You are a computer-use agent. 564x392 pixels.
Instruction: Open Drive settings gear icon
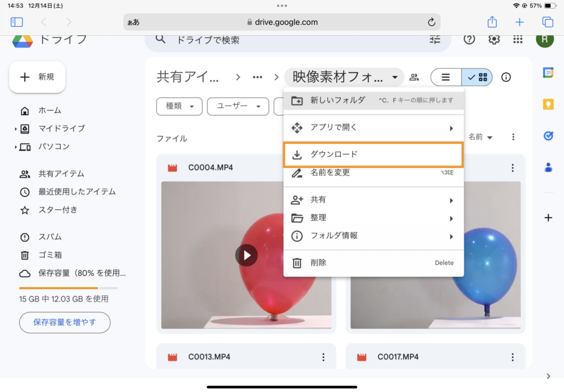tap(494, 39)
